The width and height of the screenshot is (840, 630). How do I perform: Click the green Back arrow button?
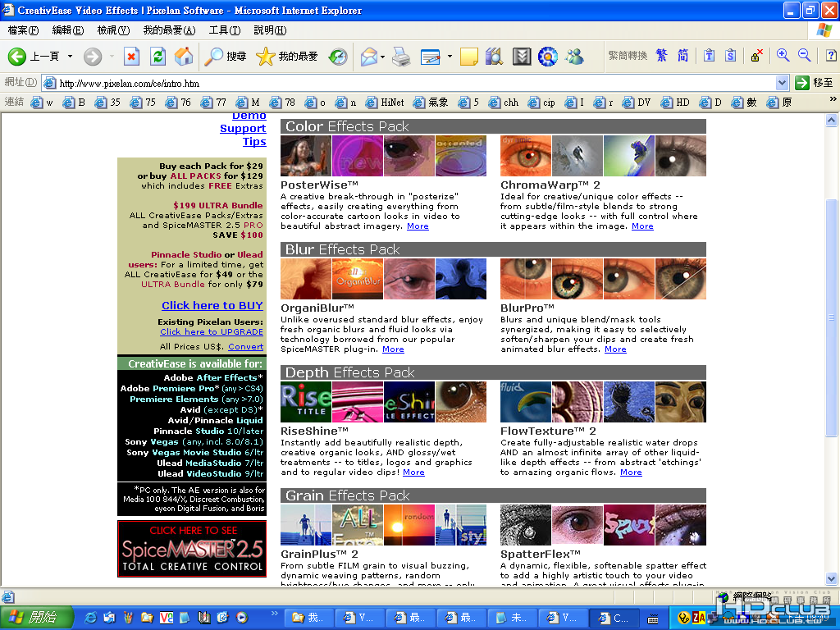pos(17,57)
